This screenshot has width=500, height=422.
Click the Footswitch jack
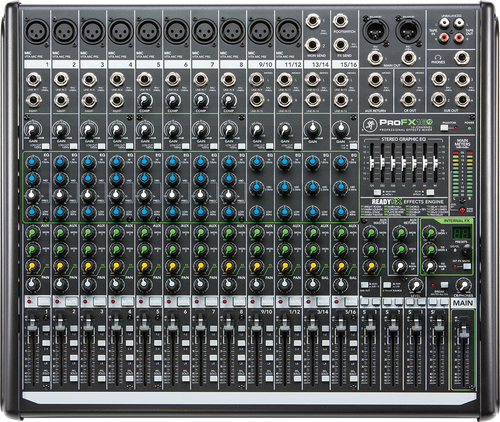pos(340,21)
